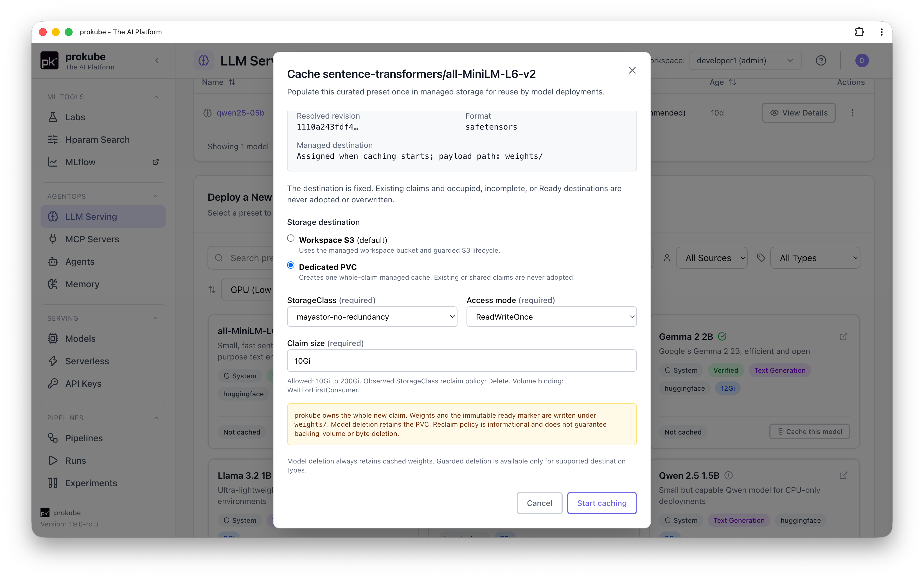Open the user avatar menu
Screen dimensions: 924x579
(x=862, y=60)
